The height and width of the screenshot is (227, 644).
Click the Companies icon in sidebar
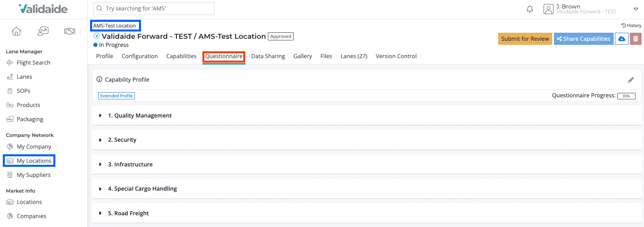coord(10,216)
